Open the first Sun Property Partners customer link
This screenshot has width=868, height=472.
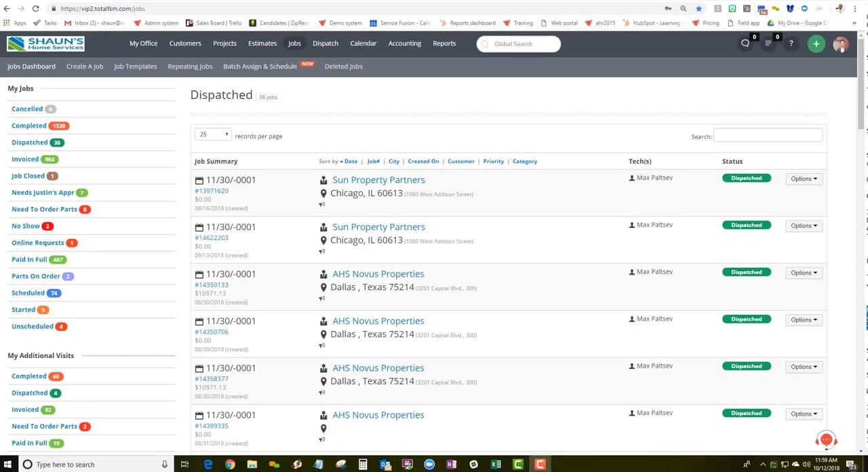[378, 180]
